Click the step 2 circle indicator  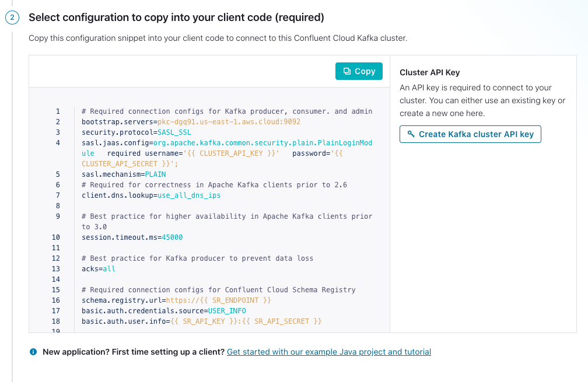tap(12, 17)
